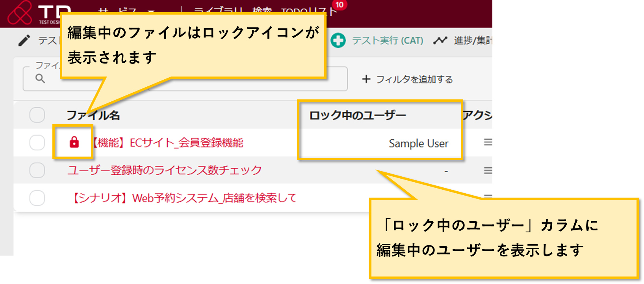644x284 pixels.
Task: Toggle the select-all checkbox in the table header
Action: (x=37, y=115)
